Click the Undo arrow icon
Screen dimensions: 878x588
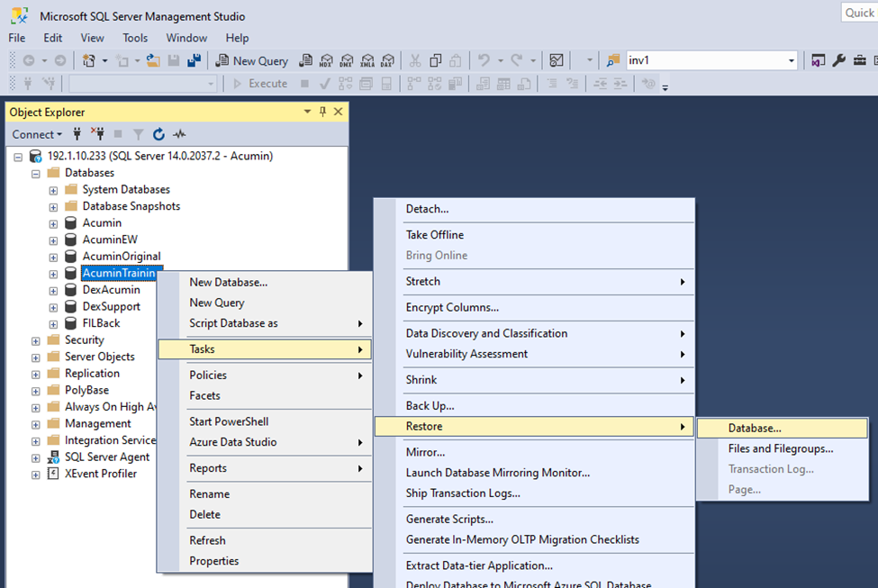point(484,60)
